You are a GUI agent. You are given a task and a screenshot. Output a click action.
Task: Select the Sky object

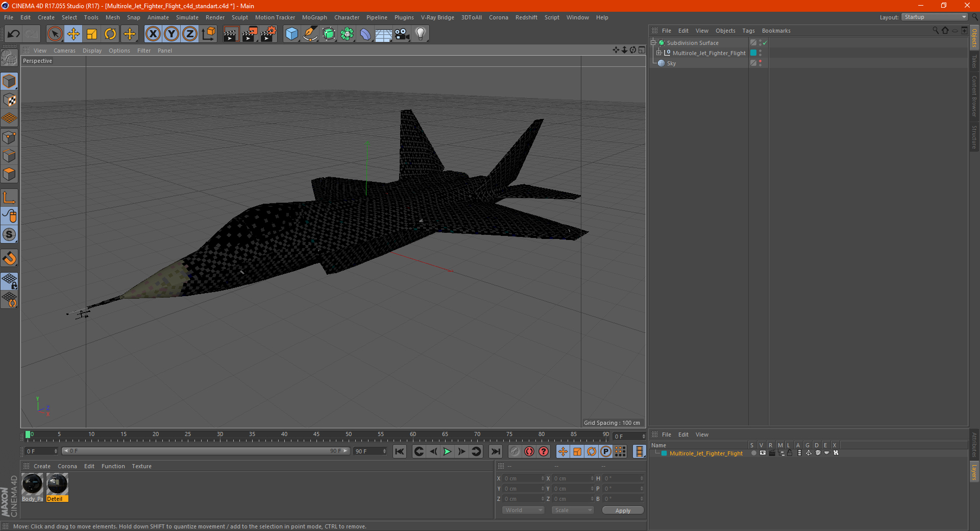coord(671,63)
